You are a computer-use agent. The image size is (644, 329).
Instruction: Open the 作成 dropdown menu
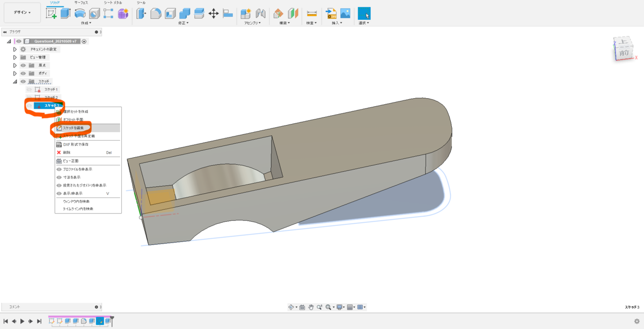coord(86,23)
